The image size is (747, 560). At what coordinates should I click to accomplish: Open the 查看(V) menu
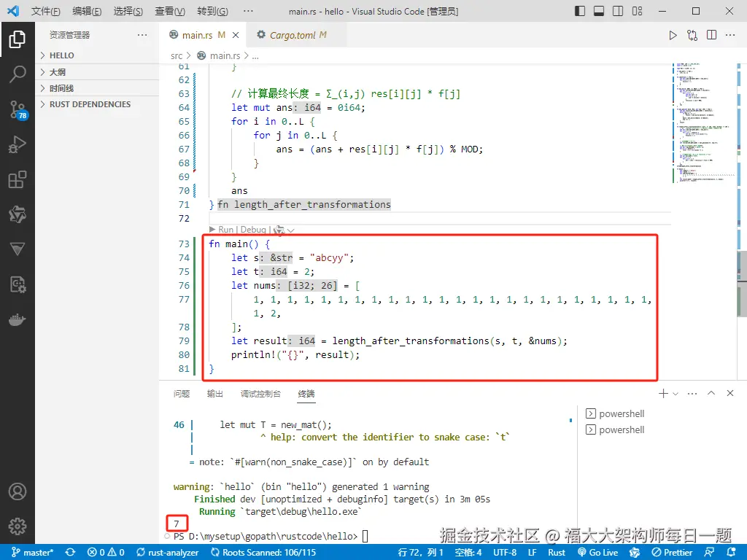point(169,11)
